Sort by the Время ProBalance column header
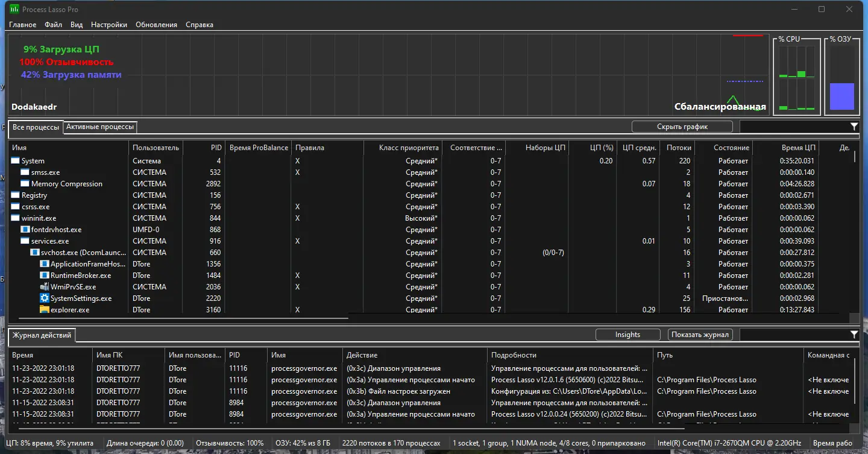The height and width of the screenshot is (454, 868). pos(259,148)
